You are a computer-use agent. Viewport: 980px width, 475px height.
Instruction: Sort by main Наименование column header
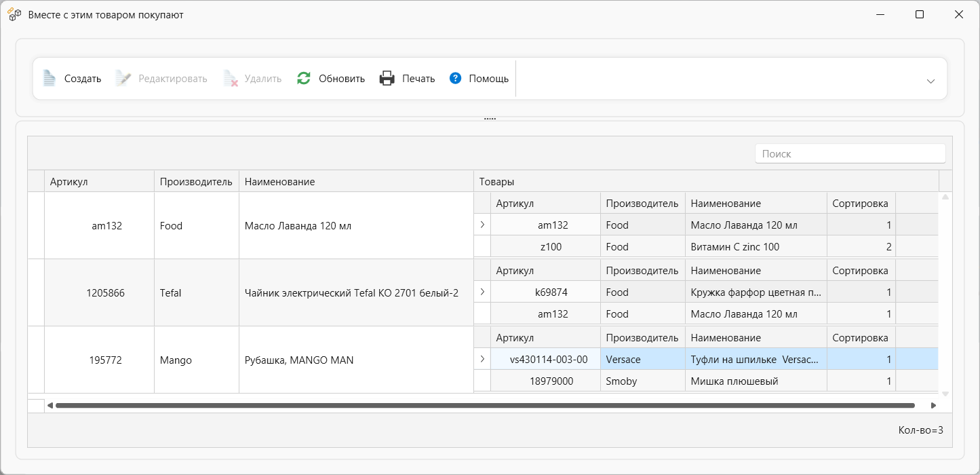tap(356, 181)
